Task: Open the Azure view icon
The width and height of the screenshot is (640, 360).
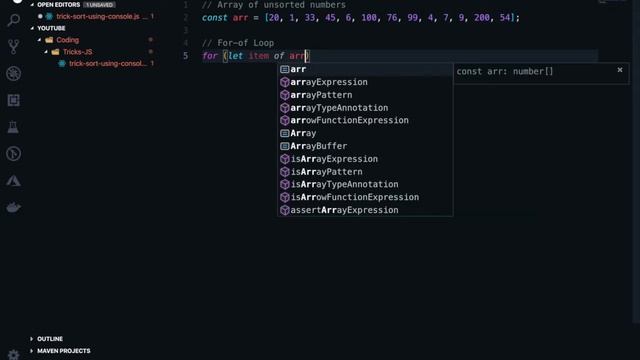Action: pos(13,181)
